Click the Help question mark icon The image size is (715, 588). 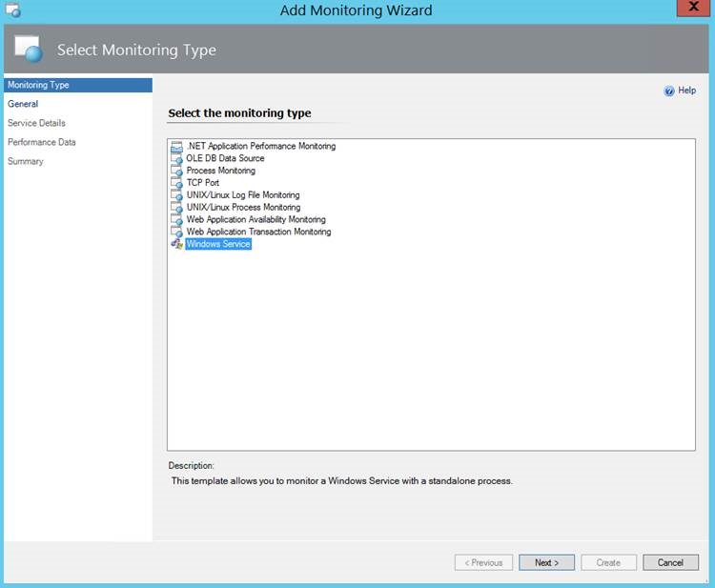coord(668,91)
